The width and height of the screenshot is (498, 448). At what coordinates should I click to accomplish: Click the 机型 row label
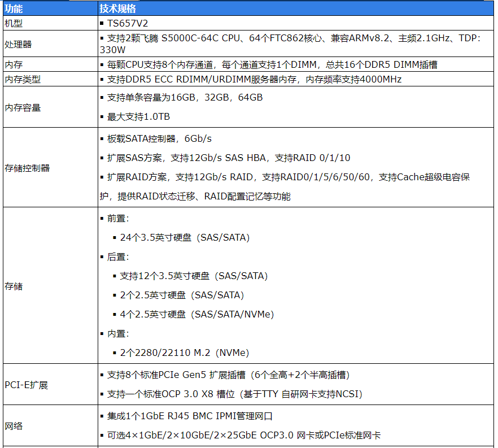(x=14, y=23)
